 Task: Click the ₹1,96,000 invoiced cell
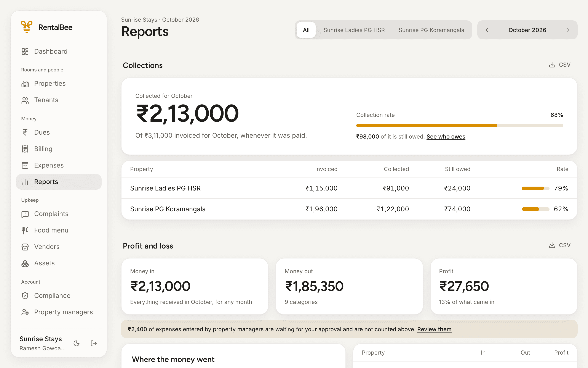(321, 209)
